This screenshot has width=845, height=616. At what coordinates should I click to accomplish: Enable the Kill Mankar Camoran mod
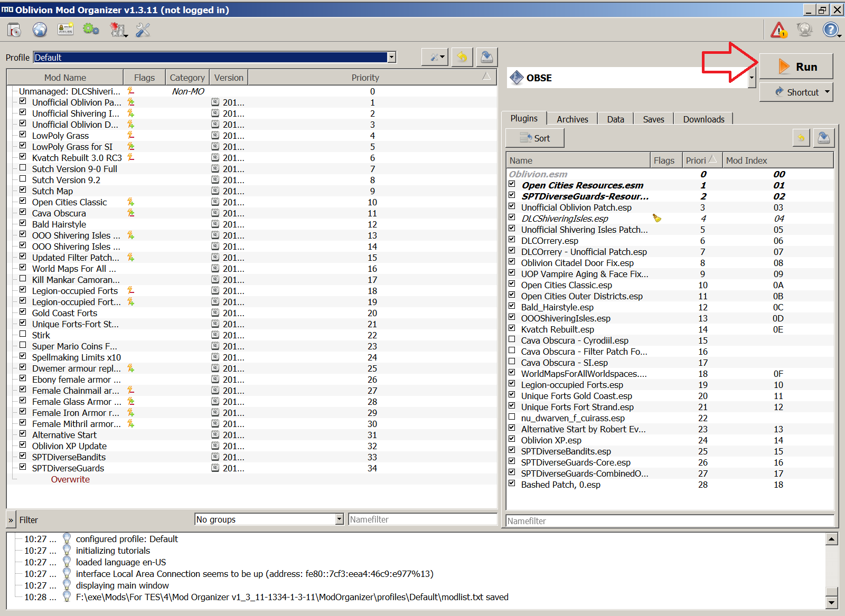pos(23,278)
